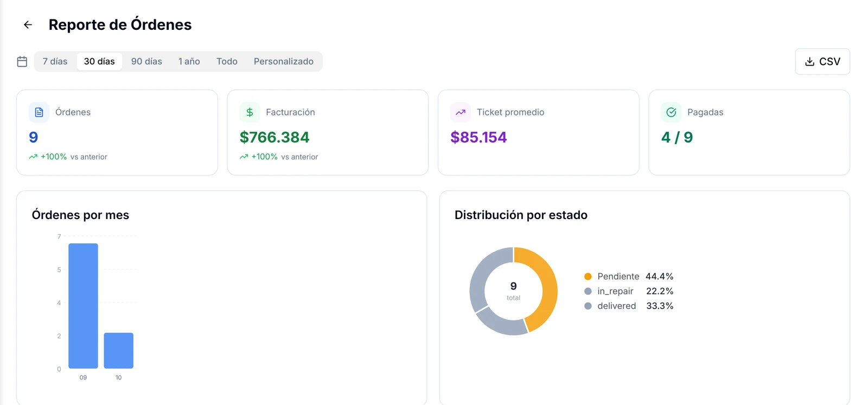Click the Facturación dollar sign icon
This screenshot has width=868, height=405.
coord(250,112)
